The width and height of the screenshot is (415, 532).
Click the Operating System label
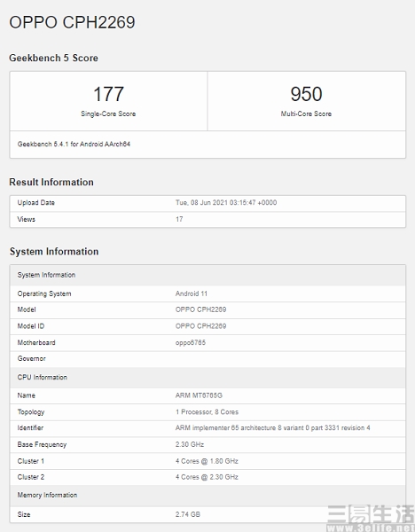[44, 293]
